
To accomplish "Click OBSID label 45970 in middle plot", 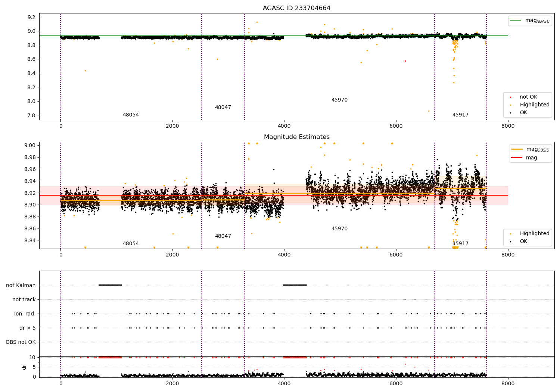I will point(339,228).
